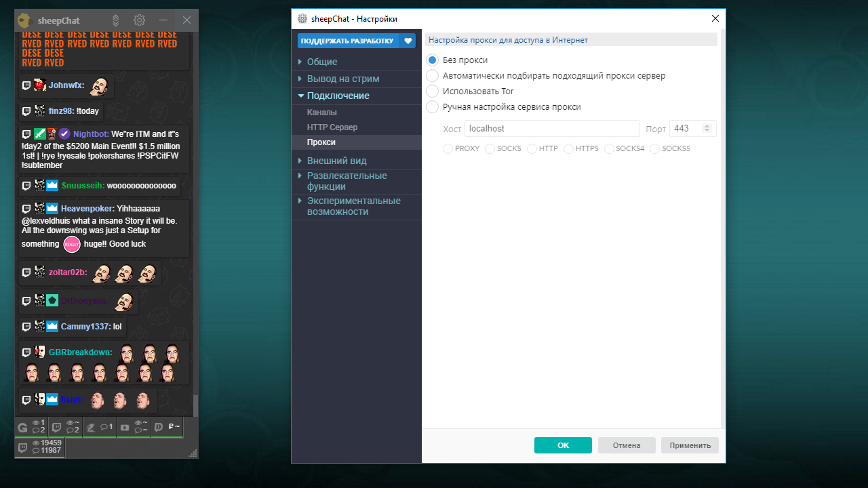868x488 pixels.
Task: Choose the SOCKS5 type radio button
Action: coord(654,148)
